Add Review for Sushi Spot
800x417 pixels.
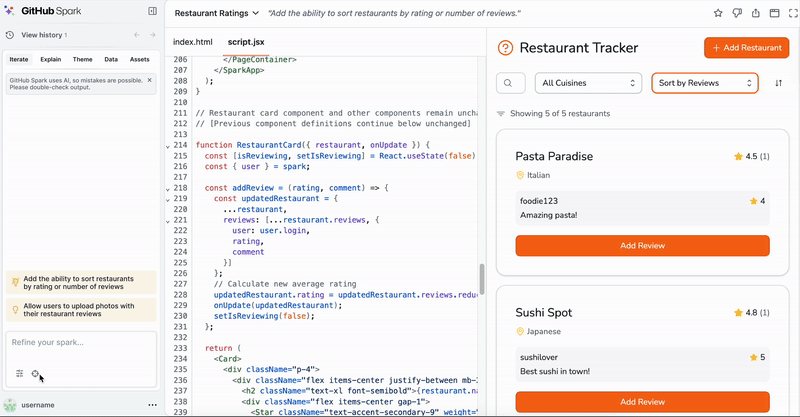coord(642,402)
